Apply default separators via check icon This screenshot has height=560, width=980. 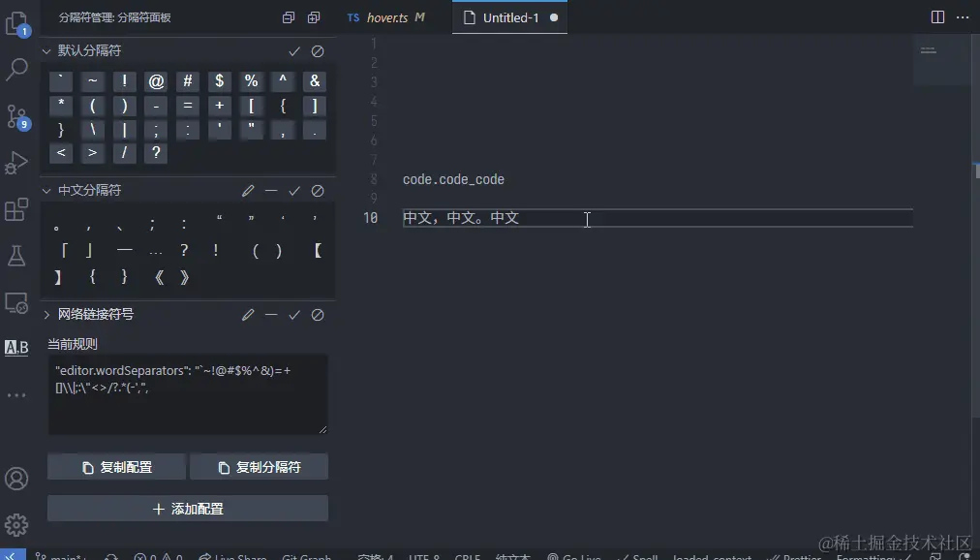point(294,50)
